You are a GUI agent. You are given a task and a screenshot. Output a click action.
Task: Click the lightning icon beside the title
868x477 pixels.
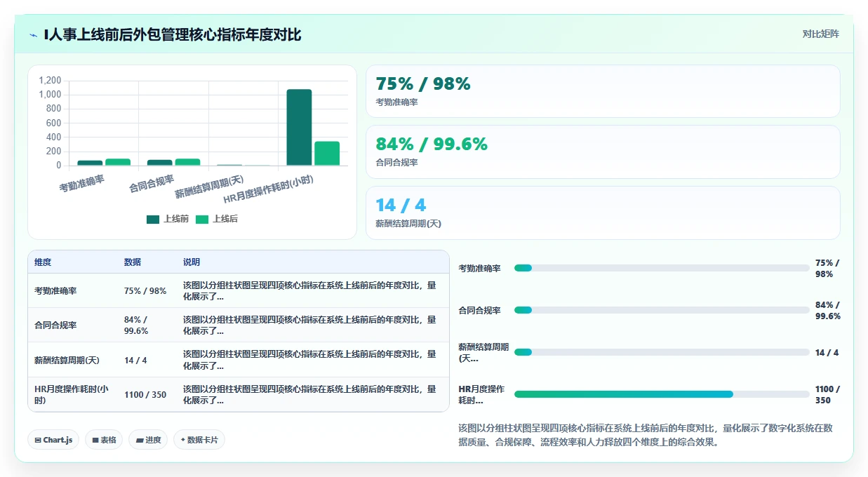click(34, 35)
